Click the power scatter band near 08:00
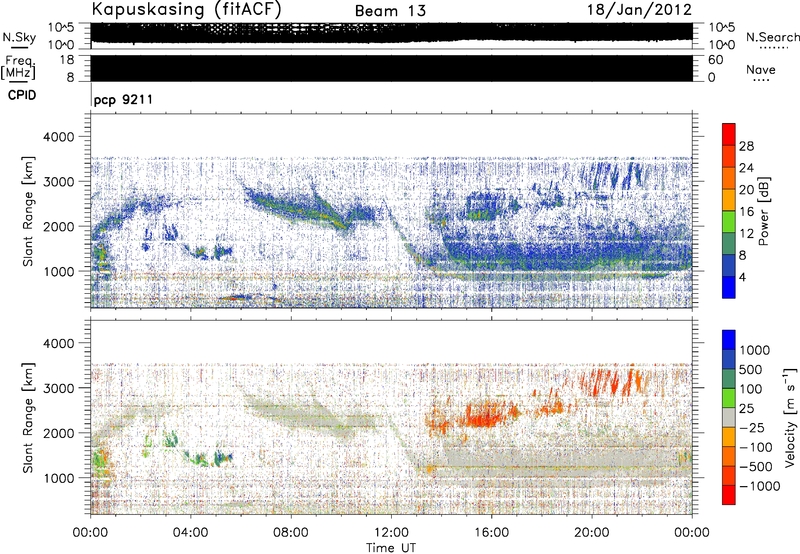The image size is (800, 554). coord(296,207)
